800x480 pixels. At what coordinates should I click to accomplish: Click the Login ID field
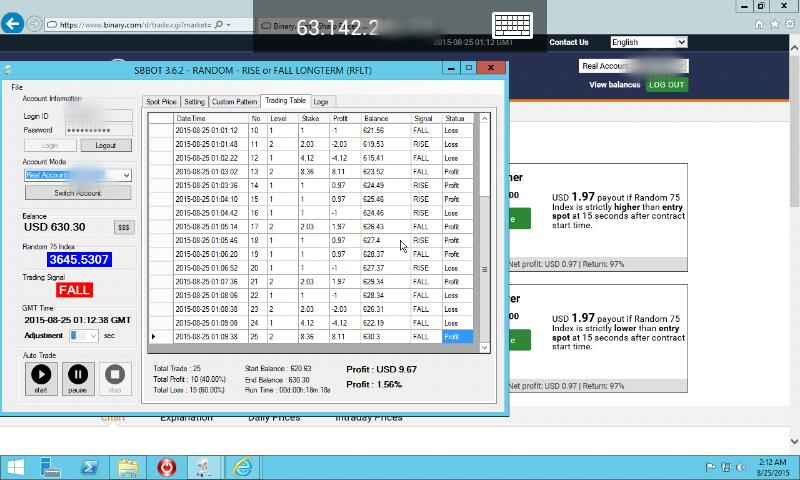pos(98,116)
